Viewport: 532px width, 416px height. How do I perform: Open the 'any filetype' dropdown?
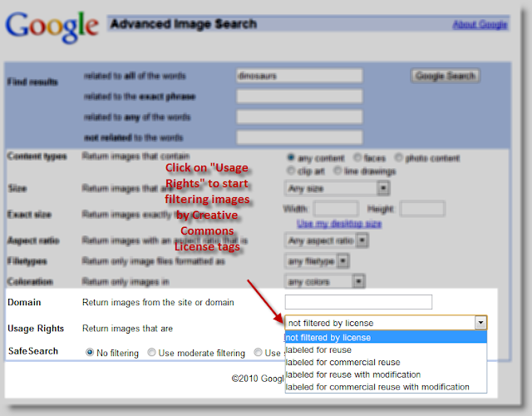317,261
